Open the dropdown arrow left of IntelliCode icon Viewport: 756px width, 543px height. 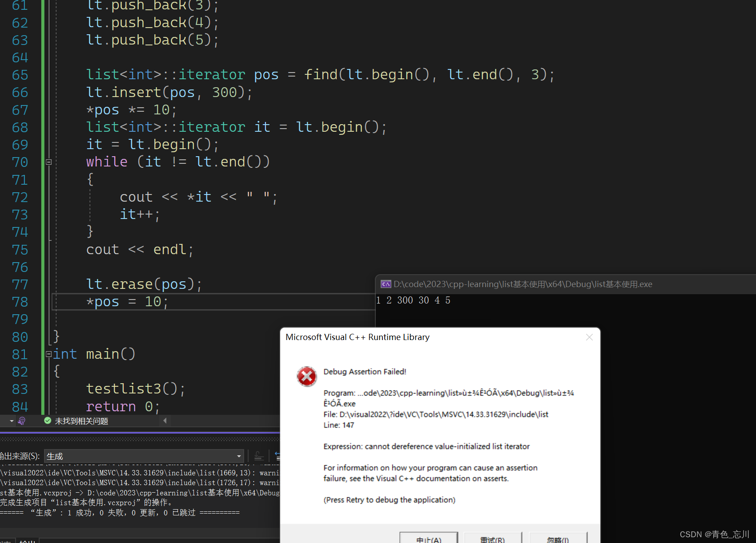tap(12, 421)
